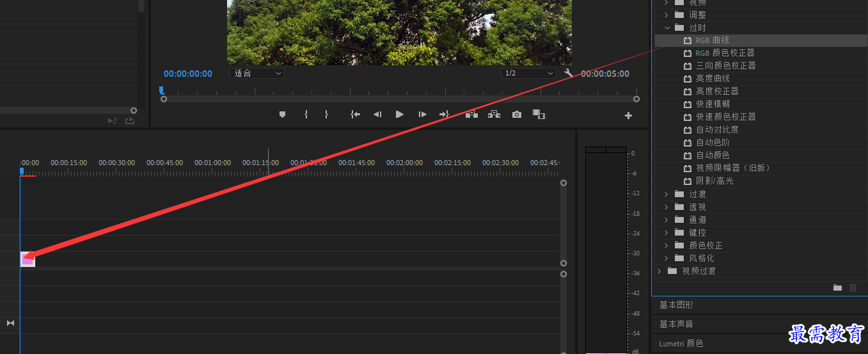Click the 00:00:00:00 playhead timecode
Image resolution: width=868 pixels, height=354 pixels.
click(188, 74)
